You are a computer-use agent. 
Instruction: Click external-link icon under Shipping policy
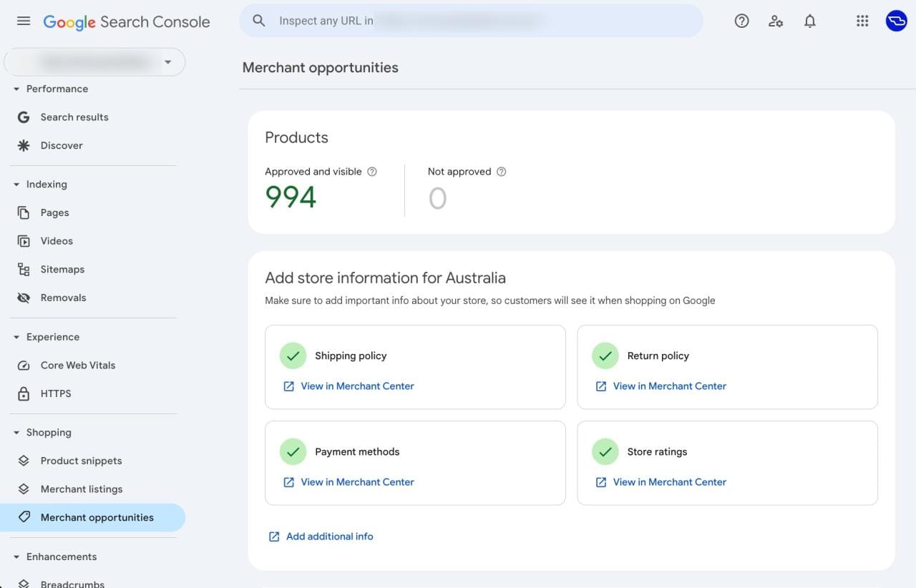click(288, 386)
